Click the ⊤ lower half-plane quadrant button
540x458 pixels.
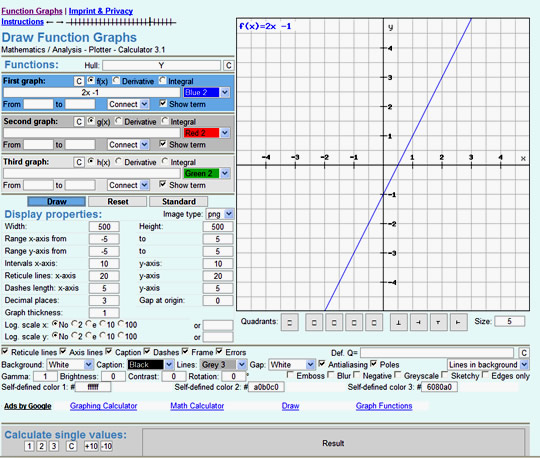438,323
